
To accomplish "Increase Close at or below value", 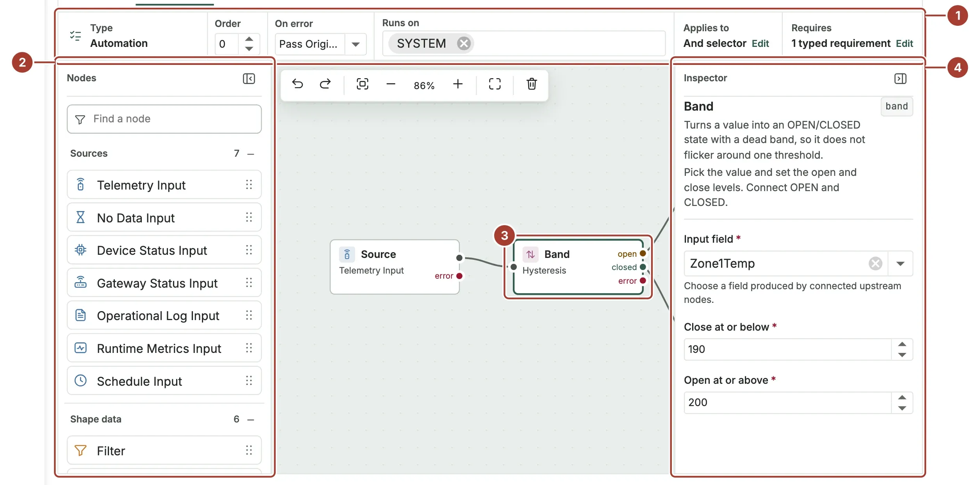I will (x=902, y=344).
